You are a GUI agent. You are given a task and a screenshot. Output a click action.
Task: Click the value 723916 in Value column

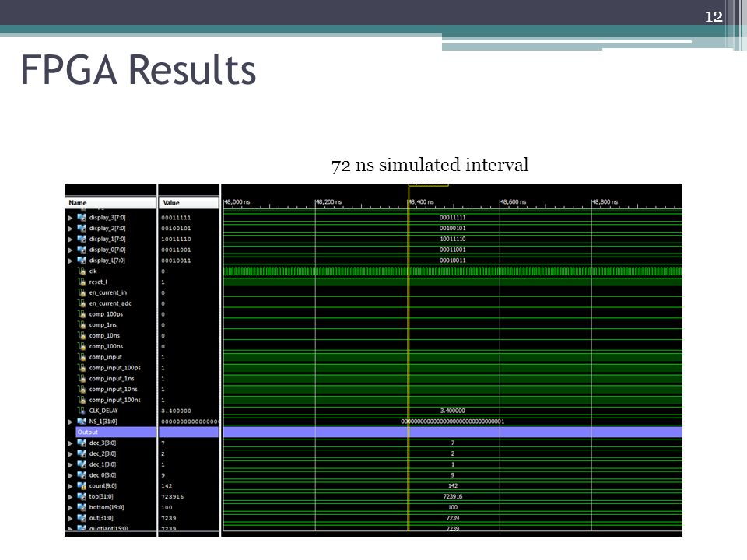pos(173,497)
